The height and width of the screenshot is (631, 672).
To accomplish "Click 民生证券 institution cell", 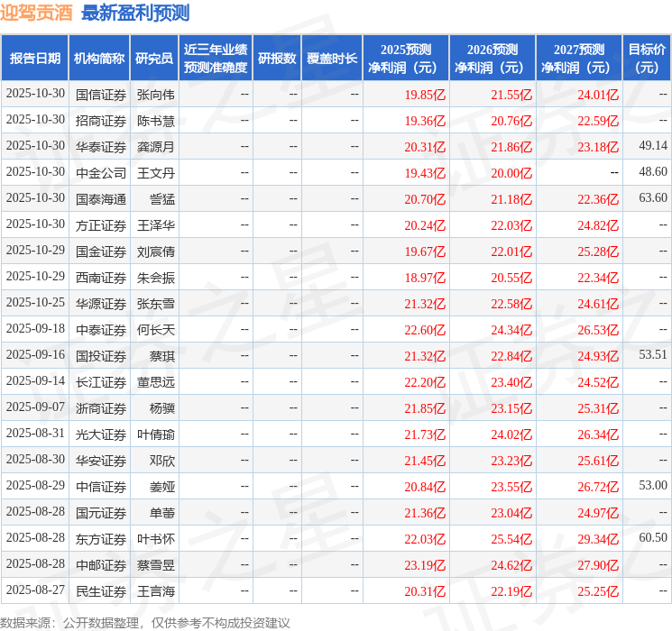I will (x=101, y=591).
